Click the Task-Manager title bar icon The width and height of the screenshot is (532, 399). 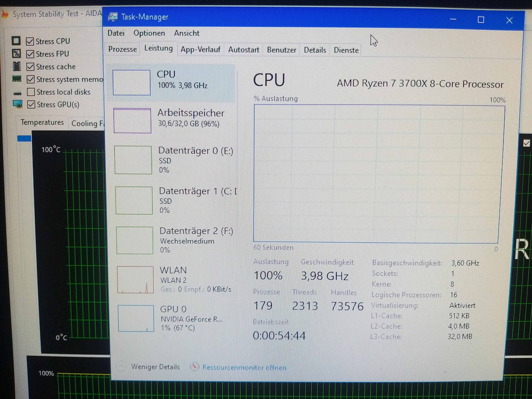click(x=113, y=17)
